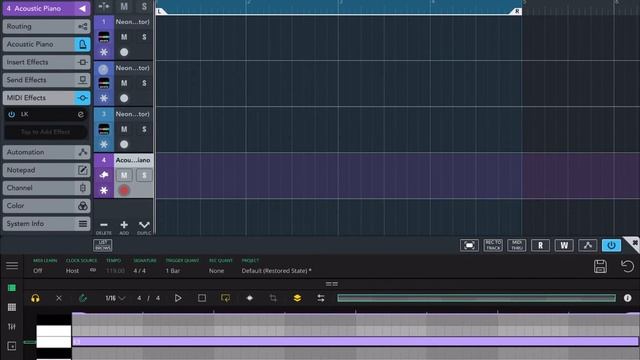Freeze track 4 with snowflake icon
Viewport: 640px width, 360px height.
point(104,191)
